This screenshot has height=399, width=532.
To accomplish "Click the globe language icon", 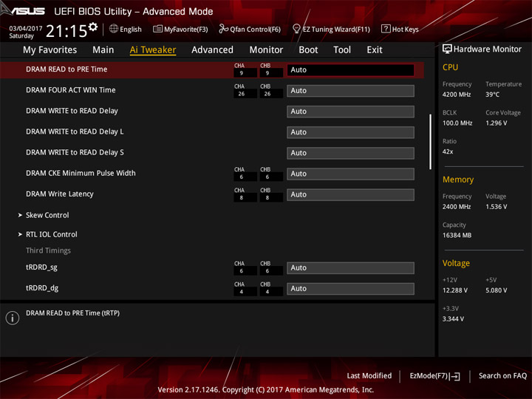I will pyautogui.click(x=114, y=29).
